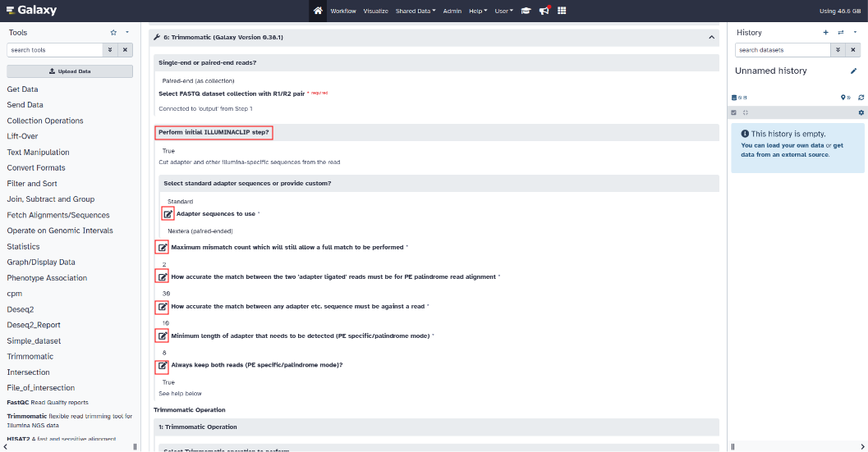Toggle the select-all datasets checkbox in History
Screen dimensions: 868x452
(734, 112)
